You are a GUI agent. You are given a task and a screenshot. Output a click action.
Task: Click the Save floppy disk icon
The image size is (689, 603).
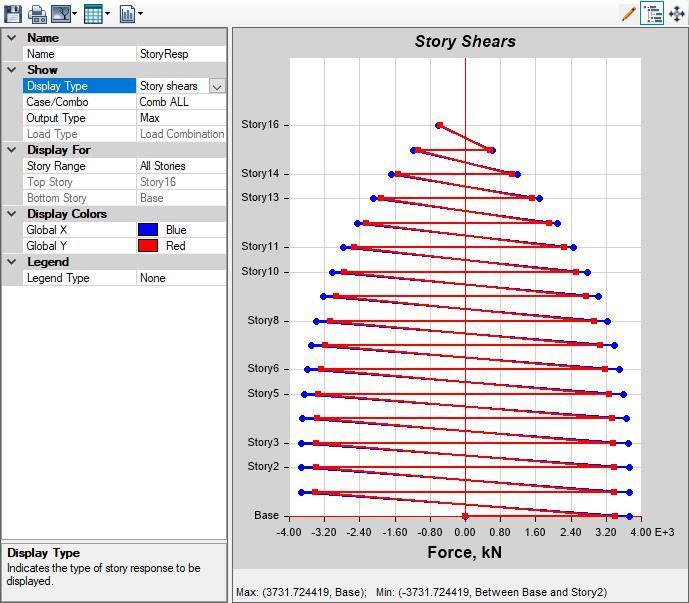coord(13,14)
